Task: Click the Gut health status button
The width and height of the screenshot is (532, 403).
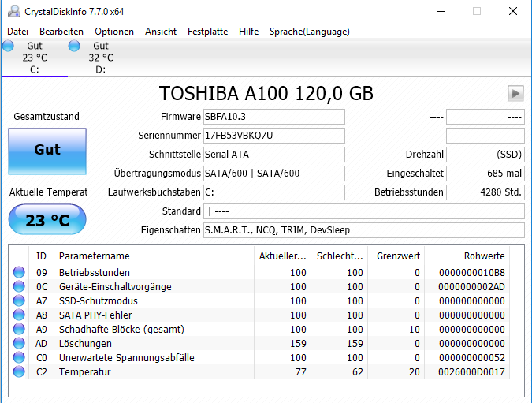Action: pos(47,151)
